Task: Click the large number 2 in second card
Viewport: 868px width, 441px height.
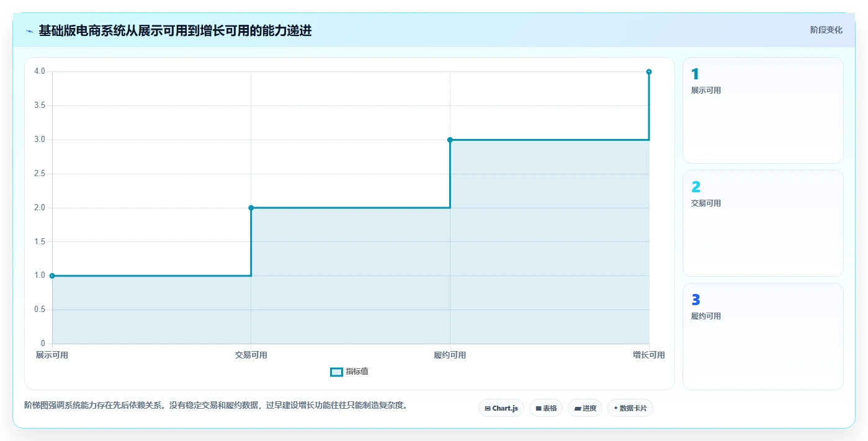Action: point(696,187)
